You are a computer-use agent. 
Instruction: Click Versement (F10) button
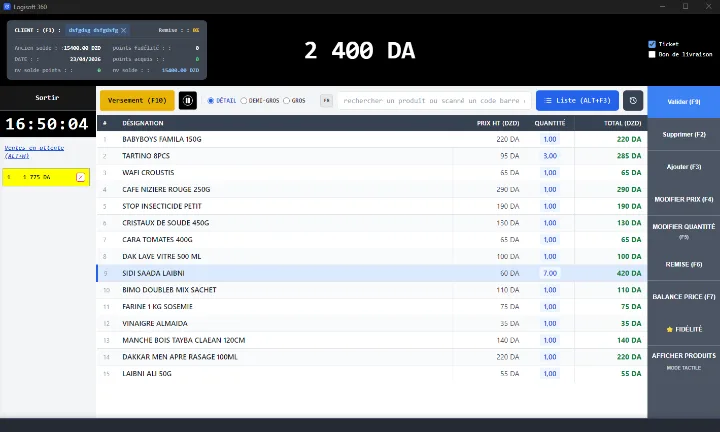pyautogui.click(x=137, y=101)
